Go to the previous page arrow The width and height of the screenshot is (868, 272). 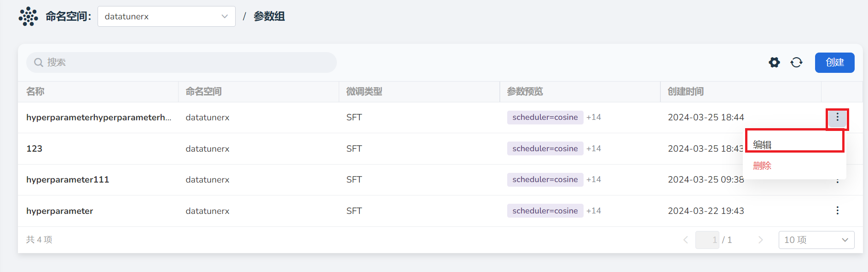[686, 240]
